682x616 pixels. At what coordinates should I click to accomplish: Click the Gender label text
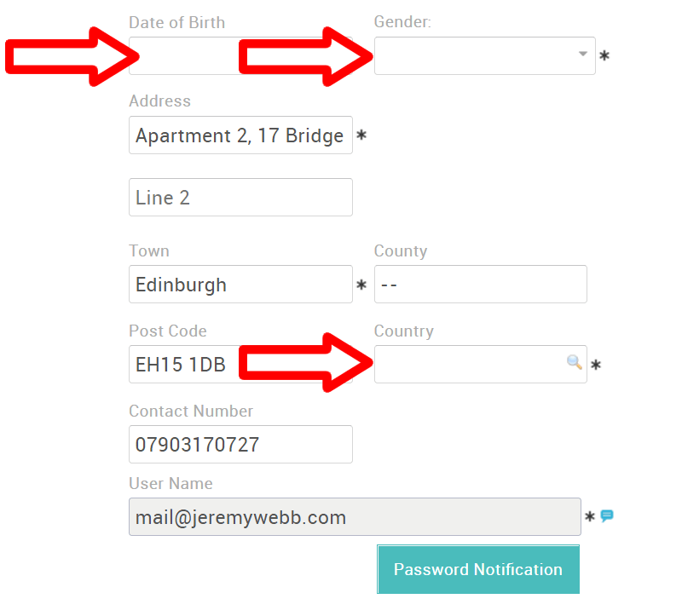402,22
